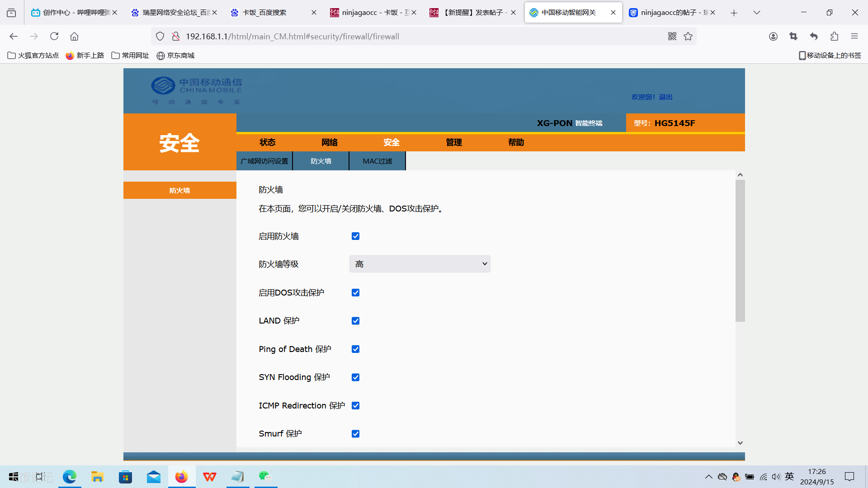Open the 管理 menu
The width and height of the screenshot is (868, 488).
(454, 142)
